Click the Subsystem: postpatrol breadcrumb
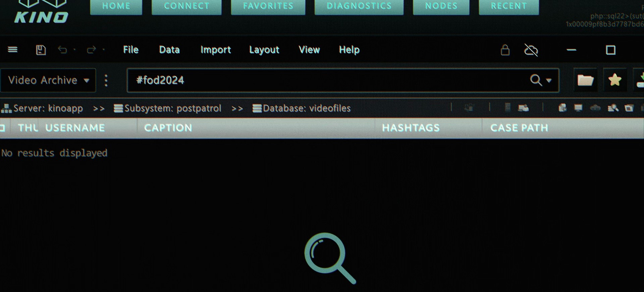The height and width of the screenshot is (292, 644). (x=167, y=108)
